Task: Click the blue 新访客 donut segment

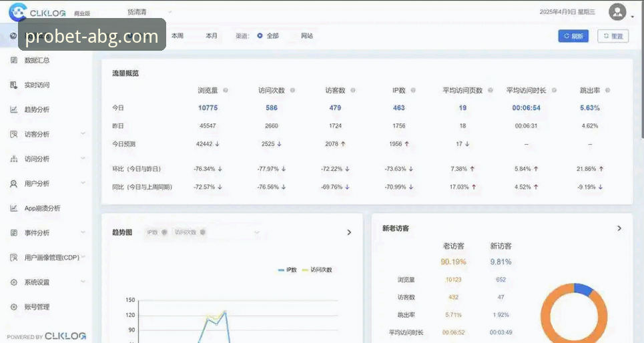Action: pyautogui.click(x=584, y=289)
